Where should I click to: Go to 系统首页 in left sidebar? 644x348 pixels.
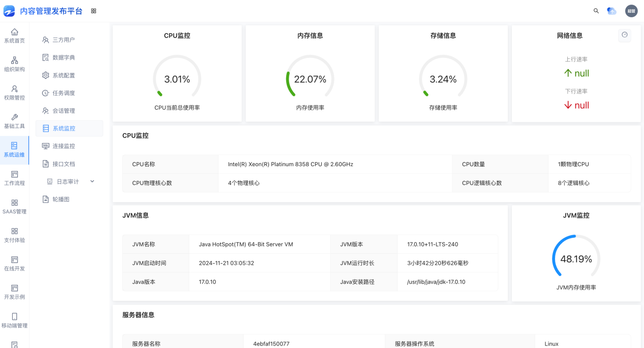pyautogui.click(x=14, y=36)
